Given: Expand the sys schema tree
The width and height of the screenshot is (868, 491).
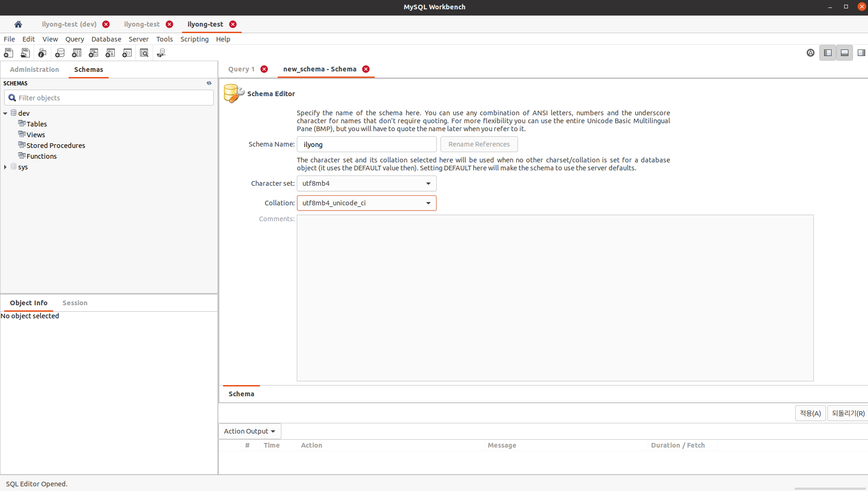Looking at the screenshot, I should [5, 167].
